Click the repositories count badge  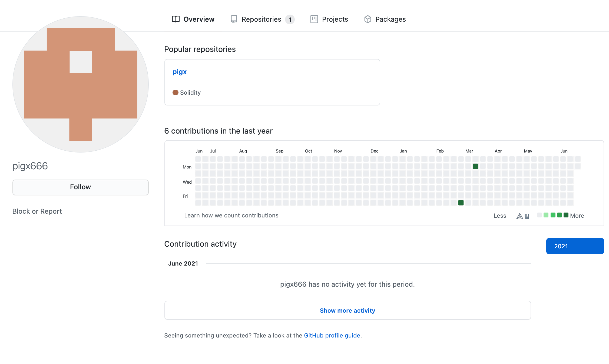290,19
